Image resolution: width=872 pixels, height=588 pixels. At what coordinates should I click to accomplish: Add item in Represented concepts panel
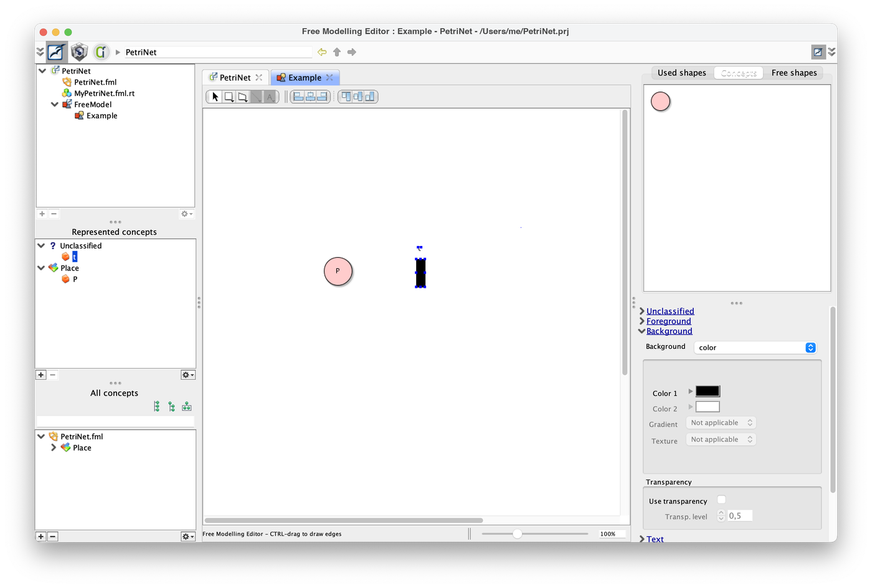pyautogui.click(x=41, y=375)
